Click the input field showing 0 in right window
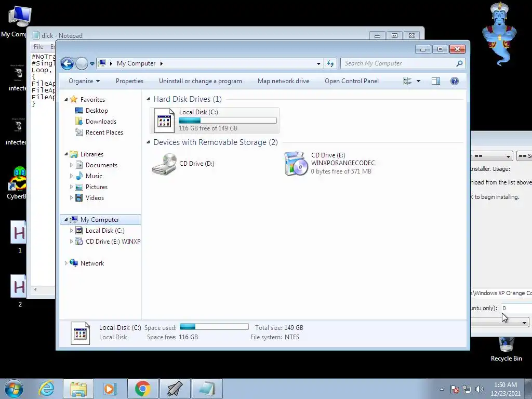532x399 pixels. coord(517,308)
